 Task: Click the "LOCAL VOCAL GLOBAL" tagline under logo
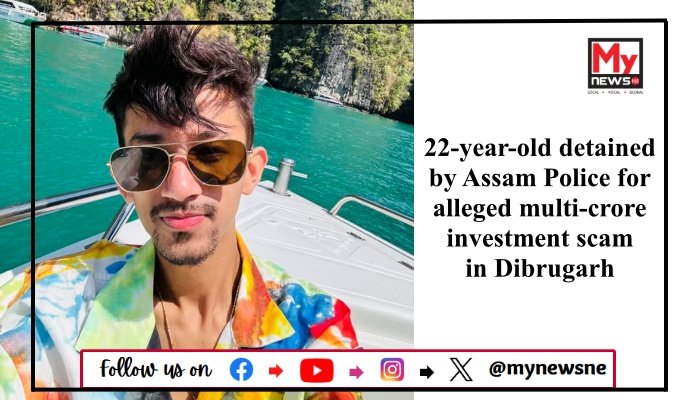(615, 92)
